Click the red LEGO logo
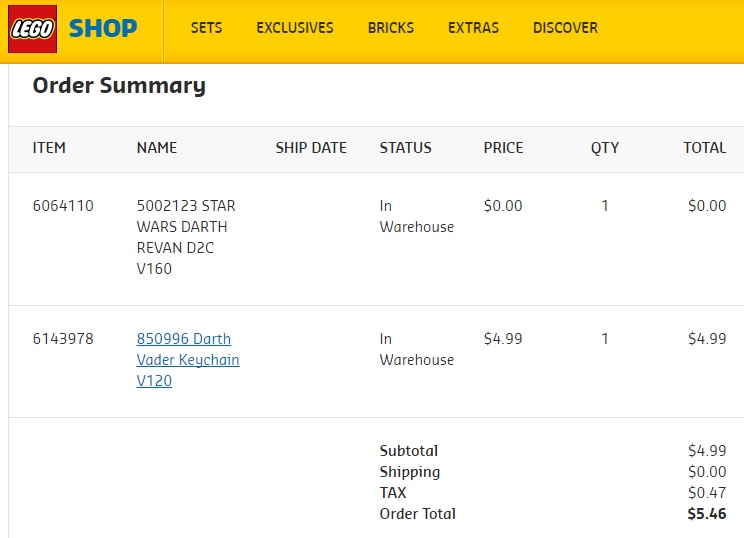The image size is (744, 538). point(32,29)
